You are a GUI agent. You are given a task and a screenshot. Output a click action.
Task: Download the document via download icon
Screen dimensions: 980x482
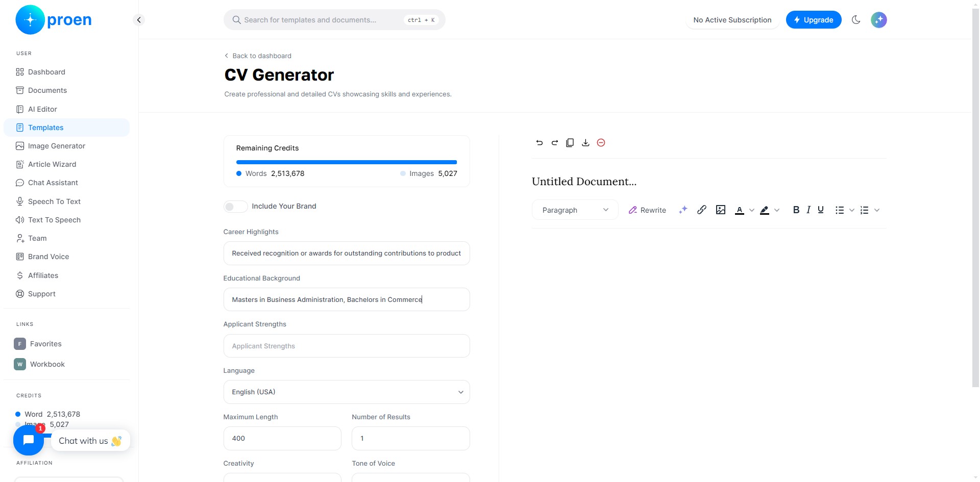(585, 143)
